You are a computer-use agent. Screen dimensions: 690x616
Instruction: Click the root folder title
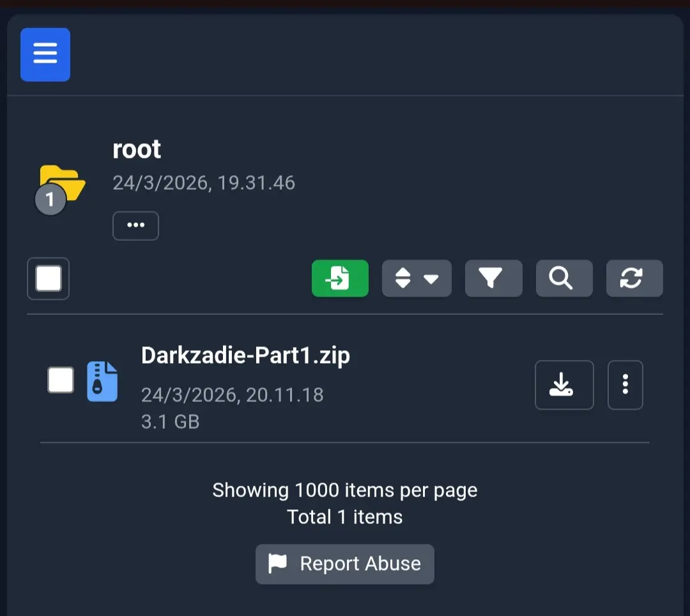(137, 149)
